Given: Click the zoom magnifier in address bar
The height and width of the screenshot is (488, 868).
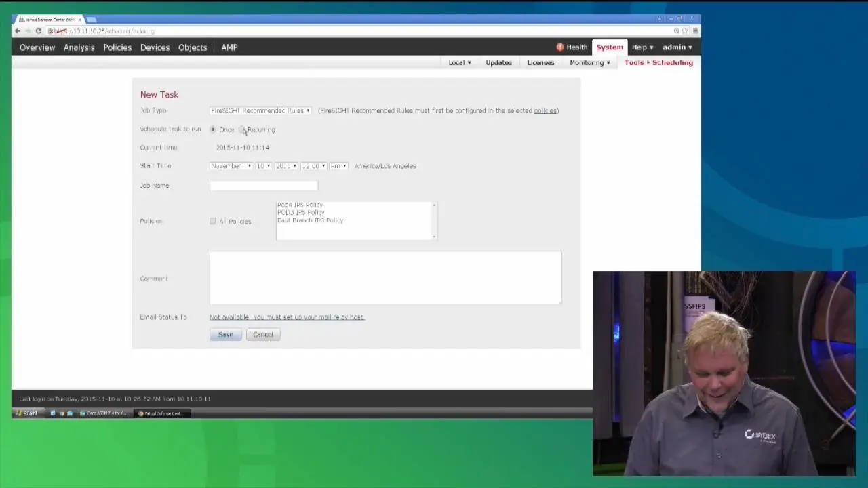Looking at the screenshot, I should [x=676, y=31].
